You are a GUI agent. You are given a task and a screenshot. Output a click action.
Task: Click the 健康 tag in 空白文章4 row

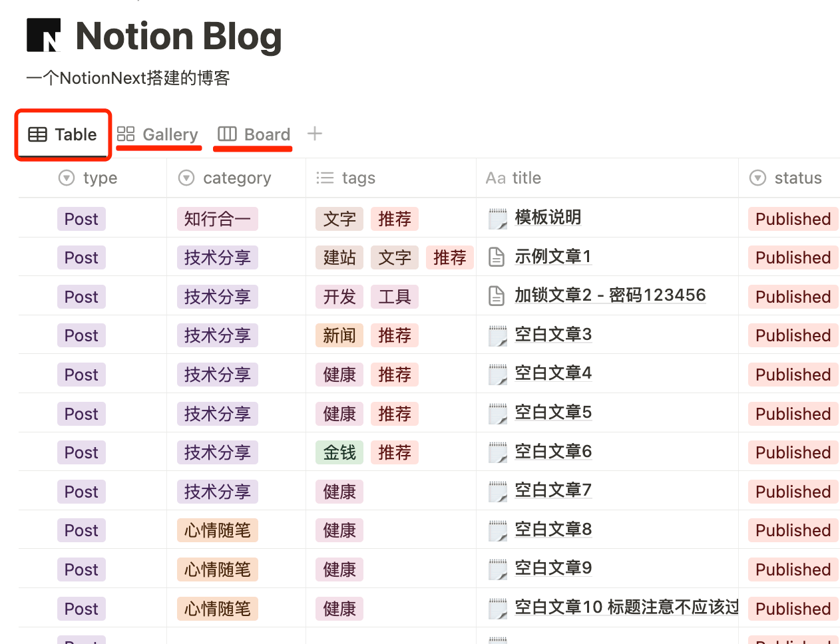(339, 375)
